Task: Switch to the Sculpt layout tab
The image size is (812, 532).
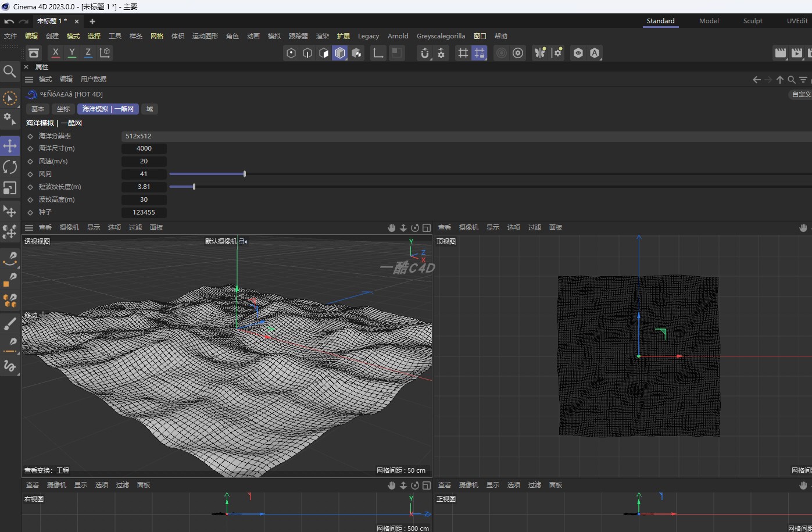Action: point(753,21)
